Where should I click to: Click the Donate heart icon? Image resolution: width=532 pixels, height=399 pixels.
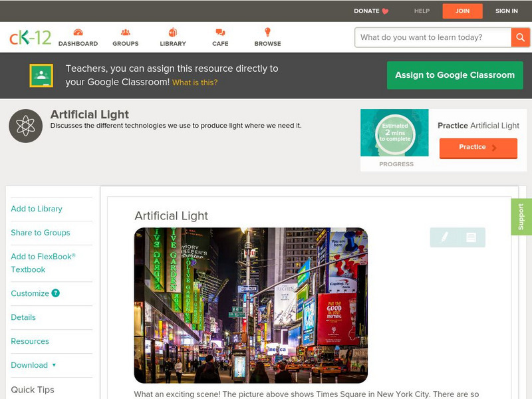click(x=385, y=11)
